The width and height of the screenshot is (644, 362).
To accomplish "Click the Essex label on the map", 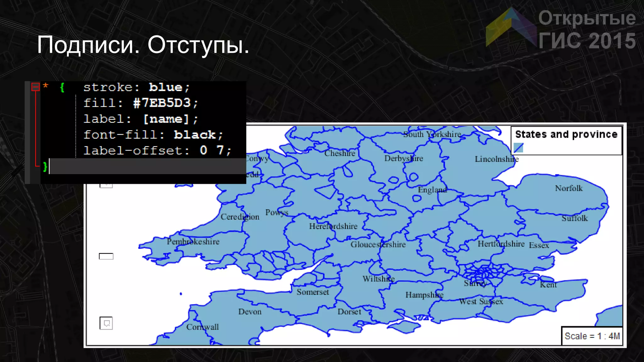I will tap(539, 245).
